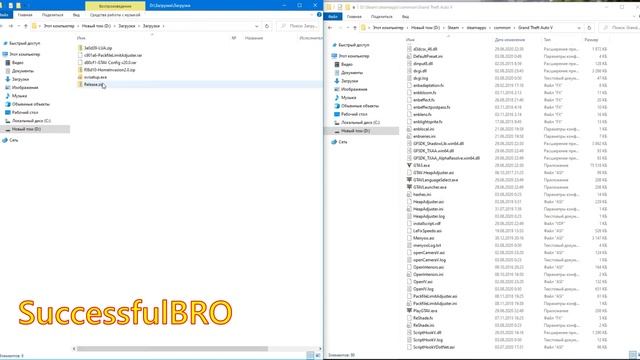The height and width of the screenshot is (360, 640).
Task: Open Главная tab in Загрузки window
Action: click(25, 15)
